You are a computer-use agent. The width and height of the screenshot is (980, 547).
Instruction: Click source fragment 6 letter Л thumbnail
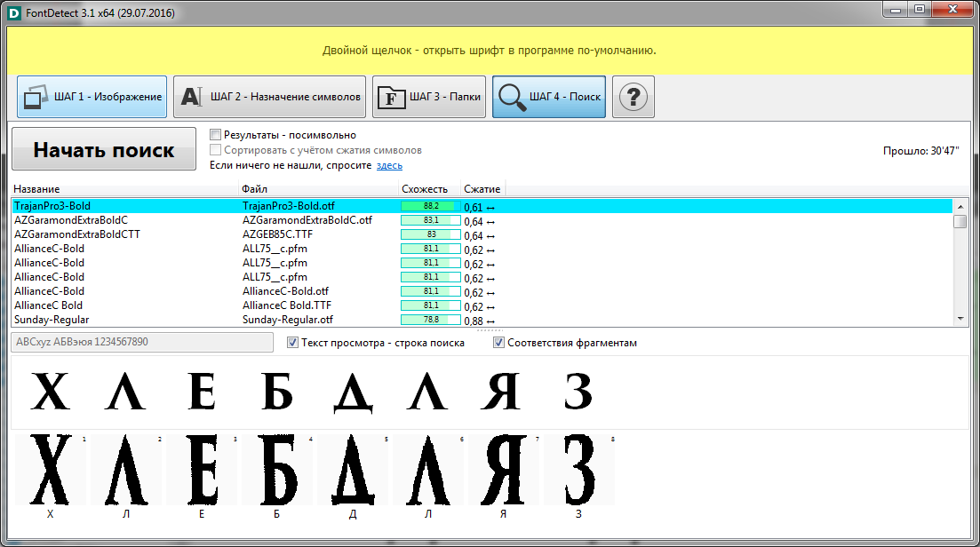pos(428,470)
